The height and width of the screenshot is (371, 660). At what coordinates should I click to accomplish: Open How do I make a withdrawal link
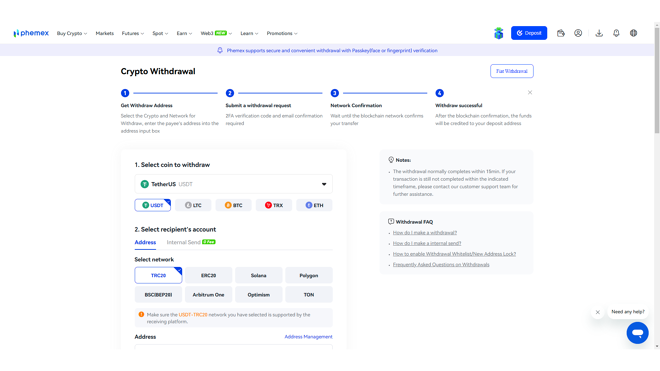[x=425, y=232]
